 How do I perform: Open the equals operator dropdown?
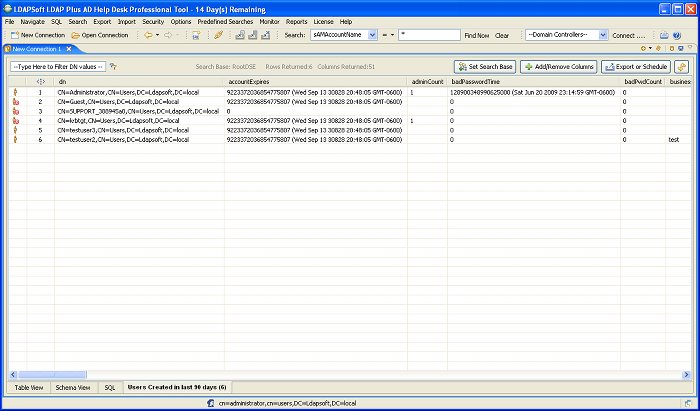coord(390,35)
